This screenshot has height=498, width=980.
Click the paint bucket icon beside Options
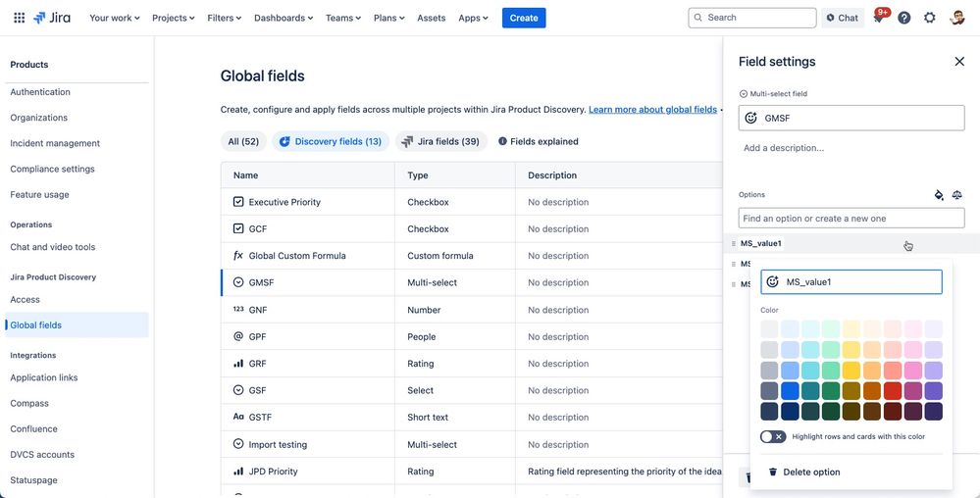(x=938, y=195)
